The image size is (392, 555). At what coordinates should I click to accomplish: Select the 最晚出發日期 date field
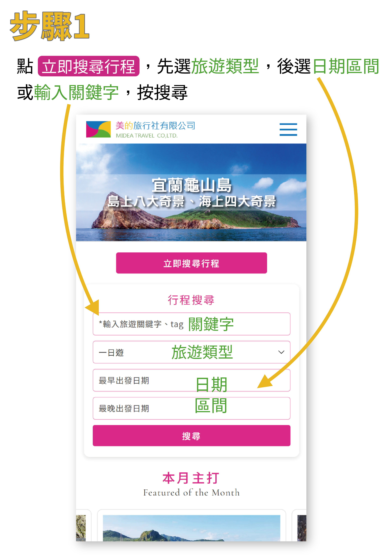[191, 408]
